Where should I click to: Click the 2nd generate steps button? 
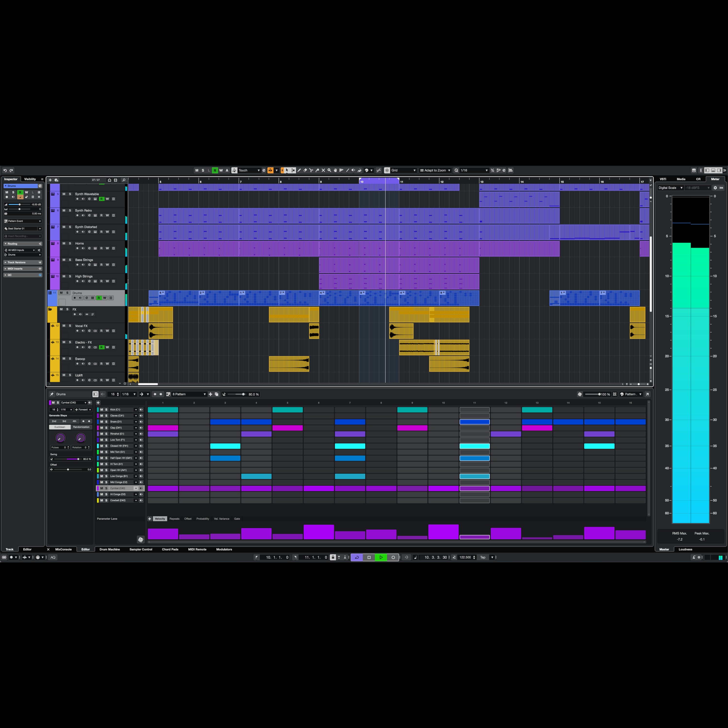pos(54,421)
